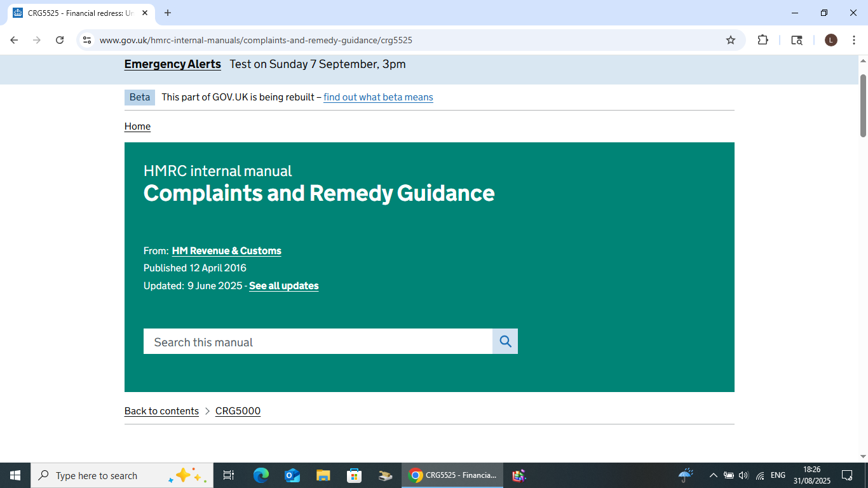The image size is (868, 488).
Task: Reload the page with refresh icon
Action: click(60, 40)
